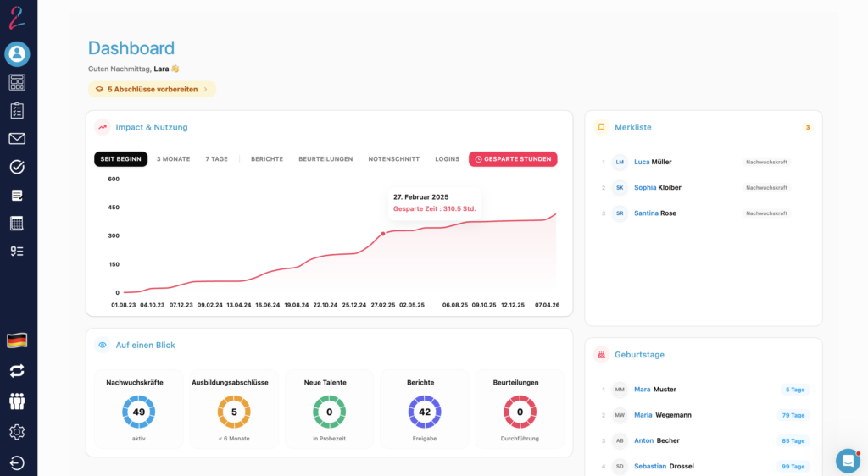The height and width of the screenshot is (476, 868).
Task: Switch chart range to 7 TAGE
Action: point(216,159)
